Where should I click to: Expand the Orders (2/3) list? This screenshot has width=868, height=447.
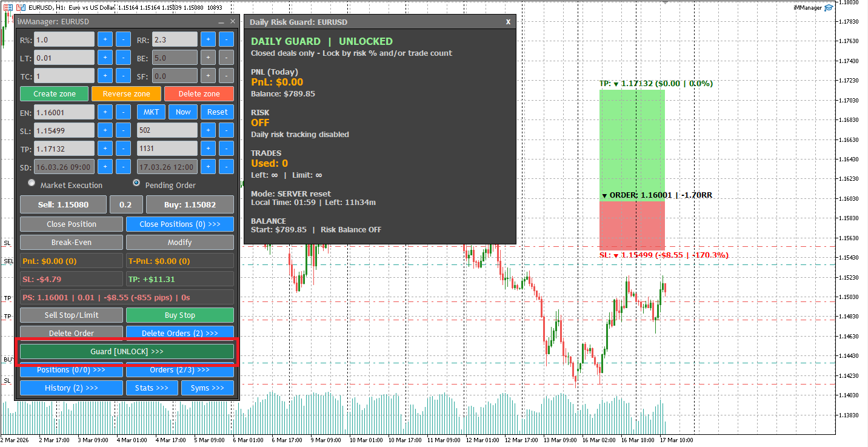(x=179, y=369)
